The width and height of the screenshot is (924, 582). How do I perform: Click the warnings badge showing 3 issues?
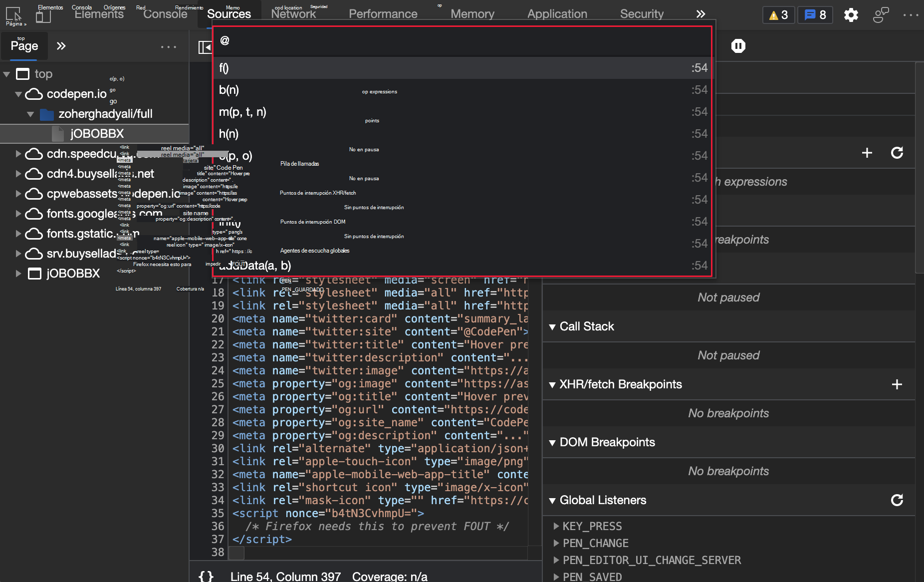click(778, 15)
